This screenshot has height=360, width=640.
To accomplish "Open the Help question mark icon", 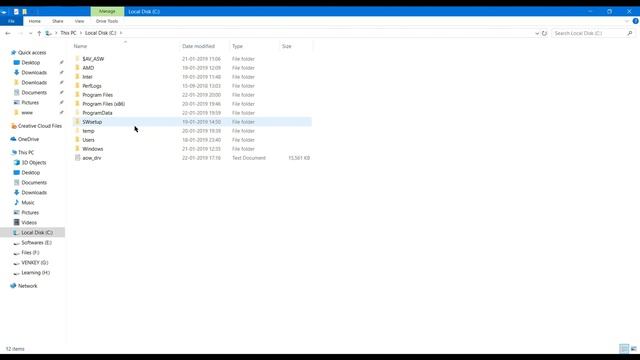I will click(x=636, y=21).
